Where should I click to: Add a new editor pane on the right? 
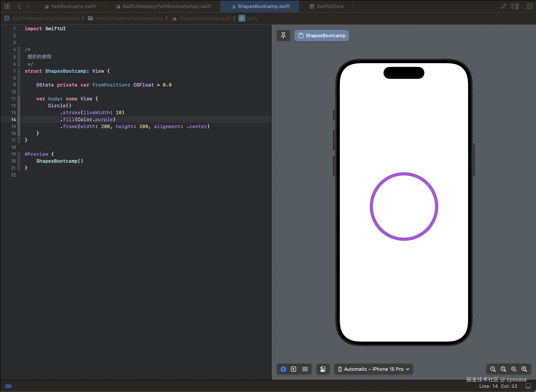(530, 6)
